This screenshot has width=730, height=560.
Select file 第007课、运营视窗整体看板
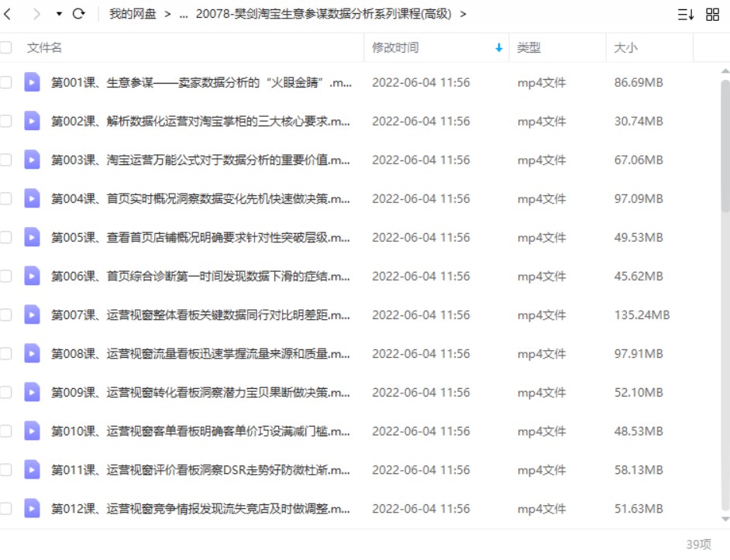(x=200, y=314)
